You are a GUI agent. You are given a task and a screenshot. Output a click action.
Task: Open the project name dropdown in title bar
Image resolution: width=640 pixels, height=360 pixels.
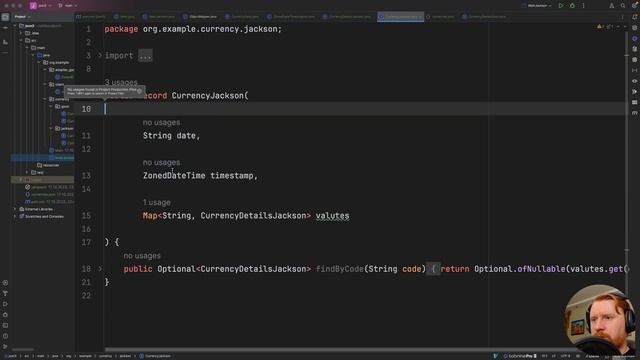click(x=41, y=6)
